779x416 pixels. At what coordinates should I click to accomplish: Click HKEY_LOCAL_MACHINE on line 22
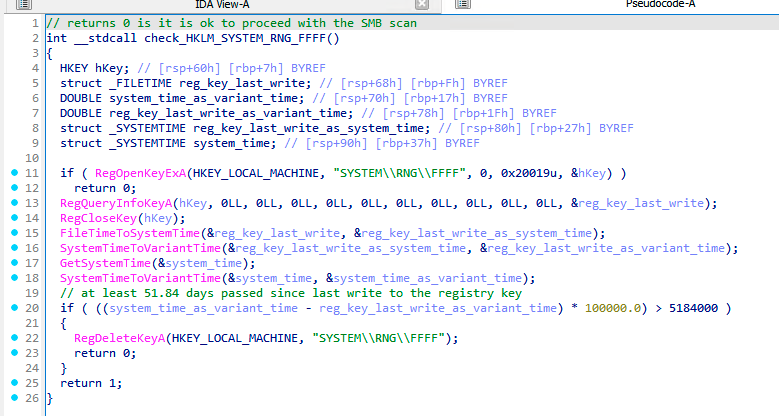234,338
